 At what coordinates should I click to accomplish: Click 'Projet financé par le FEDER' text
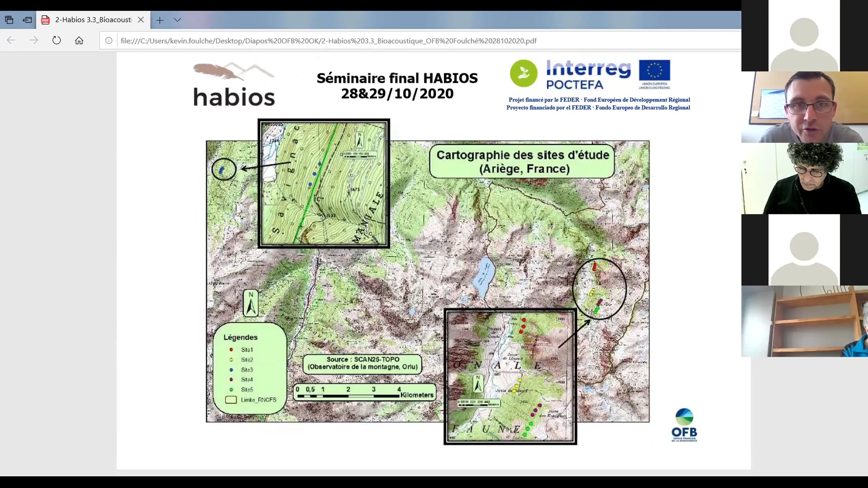pos(544,100)
